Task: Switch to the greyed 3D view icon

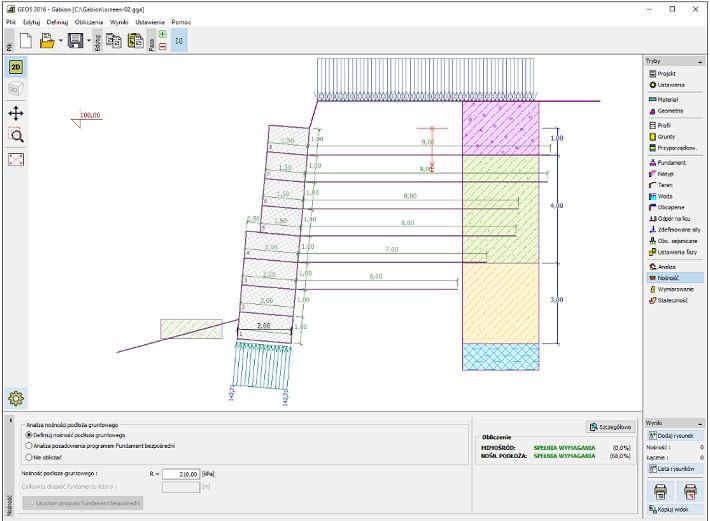Action: (16, 89)
